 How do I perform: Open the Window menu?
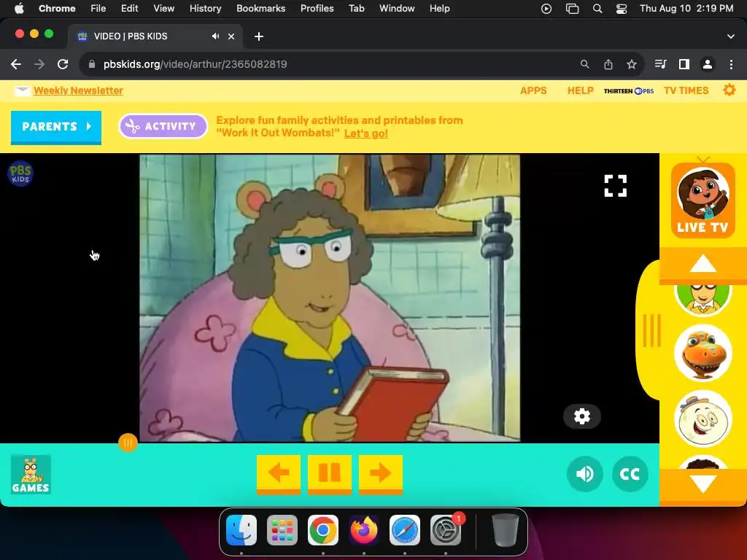click(x=397, y=9)
